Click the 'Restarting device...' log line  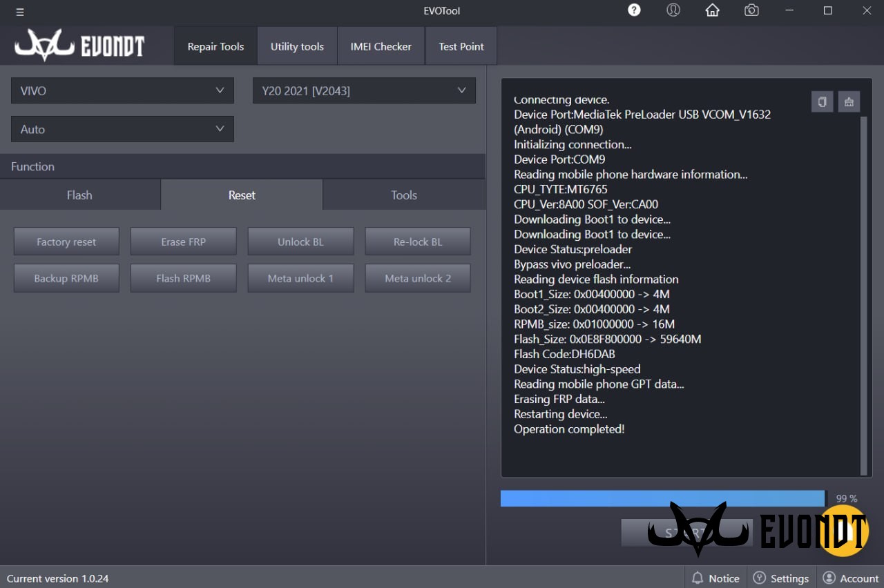coord(561,414)
